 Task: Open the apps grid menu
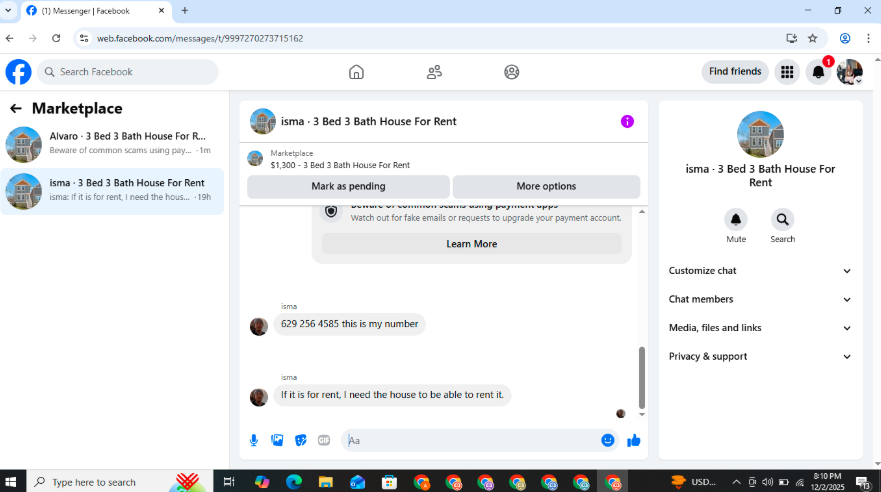point(787,72)
